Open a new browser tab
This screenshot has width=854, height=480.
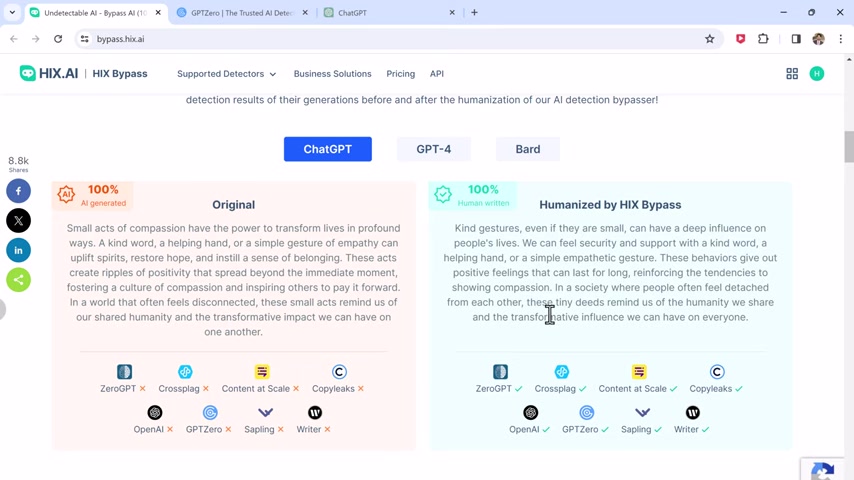pos(474,13)
